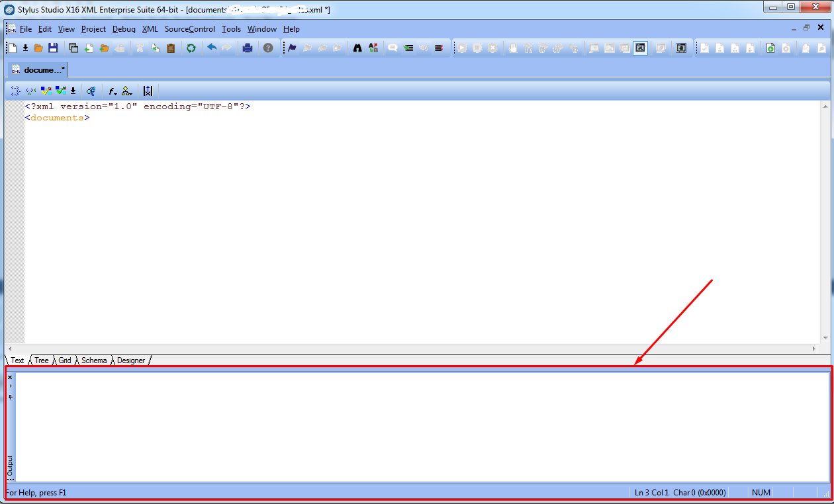The height and width of the screenshot is (504, 834).
Task: Click the Open folder icon
Action: point(38,48)
